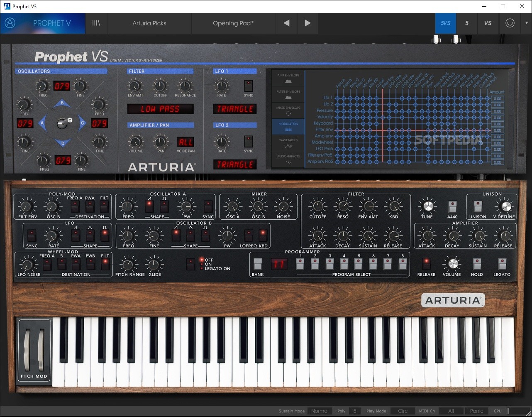Click the Glide knob
Image resolution: width=532 pixels, height=417 pixels.
[x=154, y=264]
